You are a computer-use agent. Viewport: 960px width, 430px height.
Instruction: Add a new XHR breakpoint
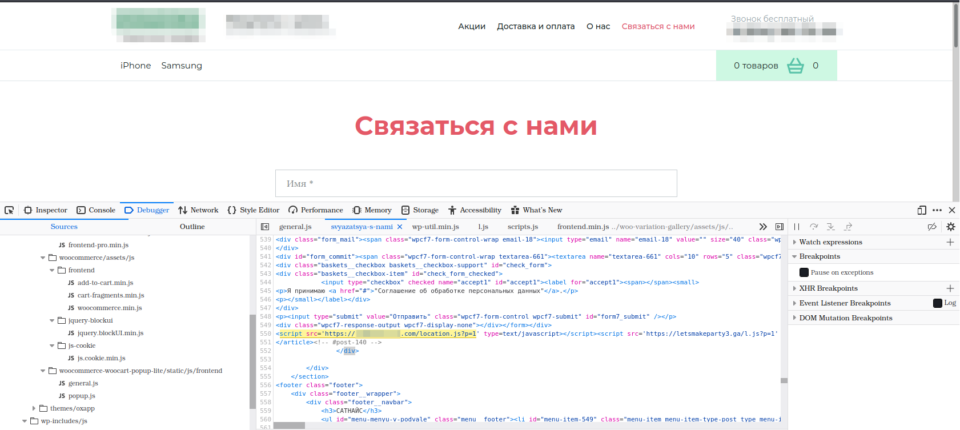(950, 288)
